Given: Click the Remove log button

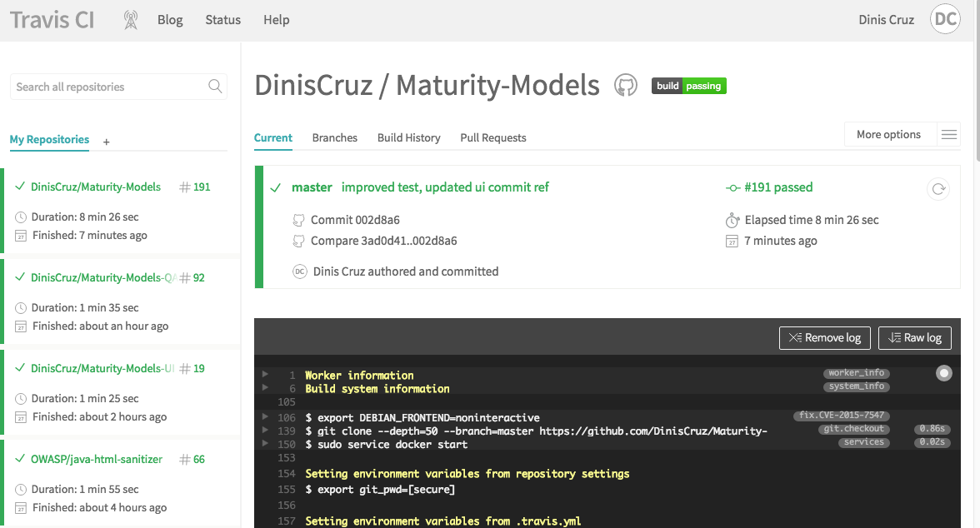Looking at the screenshot, I should click(x=824, y=337).
